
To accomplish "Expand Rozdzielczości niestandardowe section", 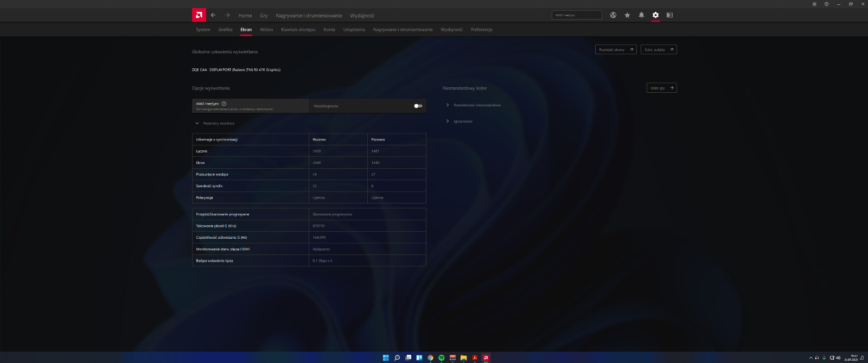I will coord(448,105).
